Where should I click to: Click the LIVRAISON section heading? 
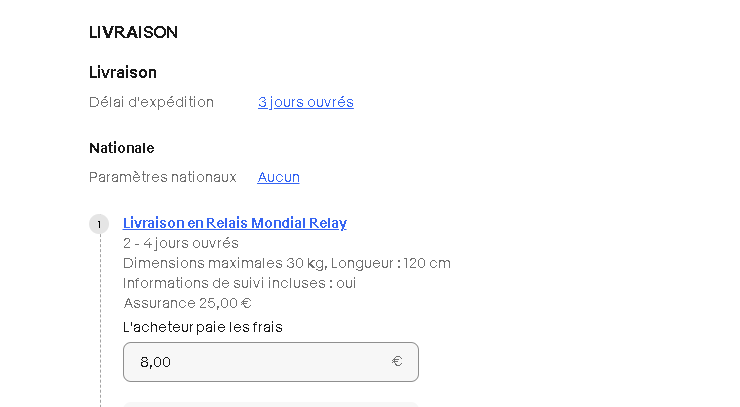pyautogui.click(x=133, y=32)
